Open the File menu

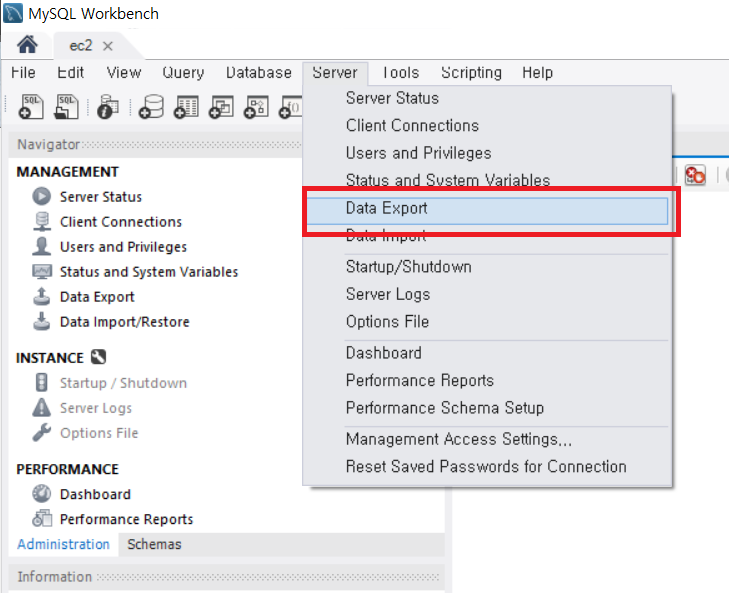point(23,73)
